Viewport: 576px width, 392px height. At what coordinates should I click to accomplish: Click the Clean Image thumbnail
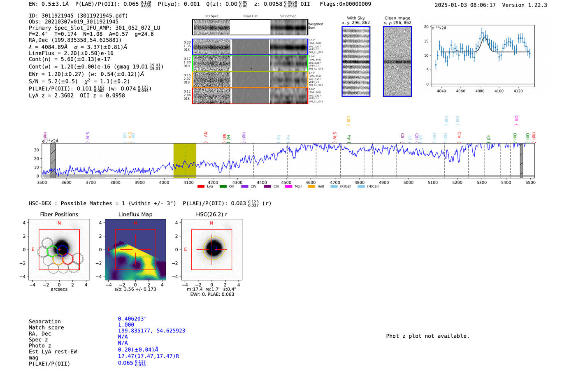click(x=397, y=61)
